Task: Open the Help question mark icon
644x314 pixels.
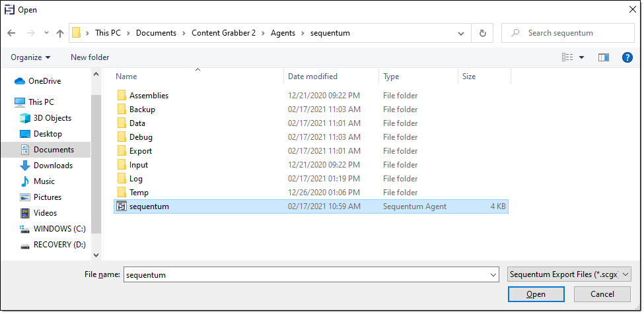Action: click(x=627, y=57)
